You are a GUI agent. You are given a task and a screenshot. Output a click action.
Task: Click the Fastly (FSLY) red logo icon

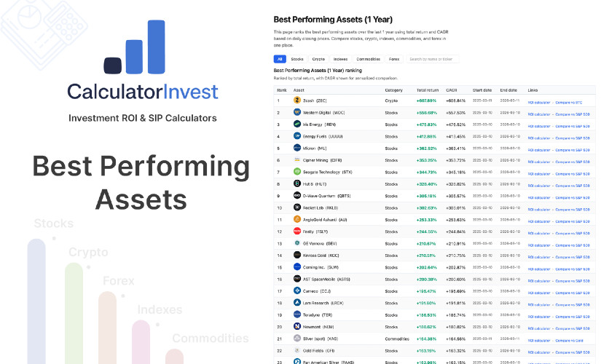point(297,232)
